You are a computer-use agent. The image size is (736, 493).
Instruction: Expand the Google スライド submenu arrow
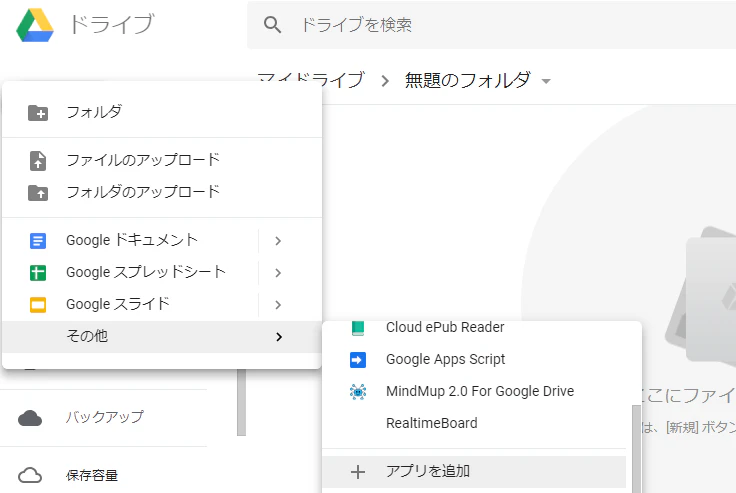[278, 305]
